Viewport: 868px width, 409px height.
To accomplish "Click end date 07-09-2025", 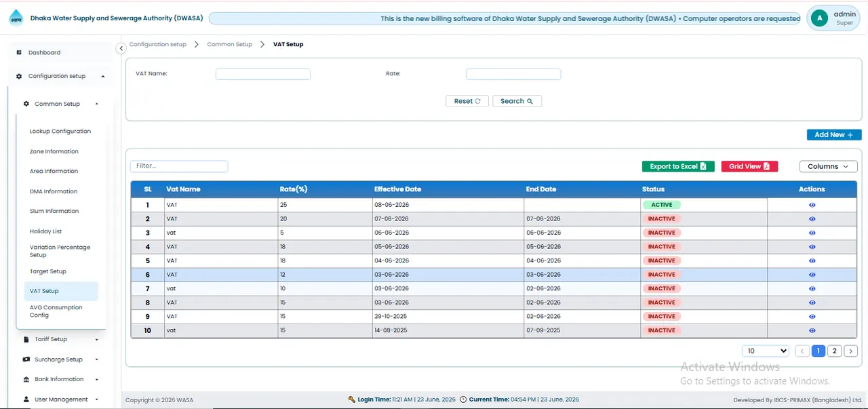I will (x=543, y=330).
